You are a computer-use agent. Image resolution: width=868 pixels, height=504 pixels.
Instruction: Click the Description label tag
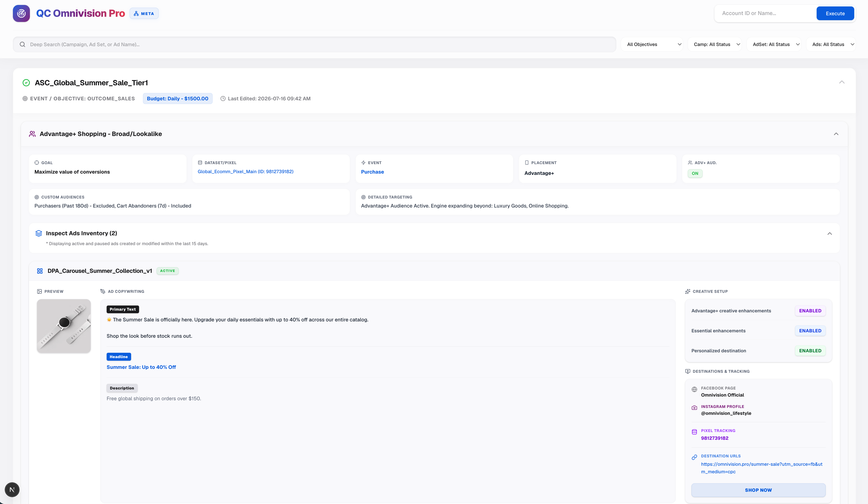pyautogui.click(x=122, y=388)
